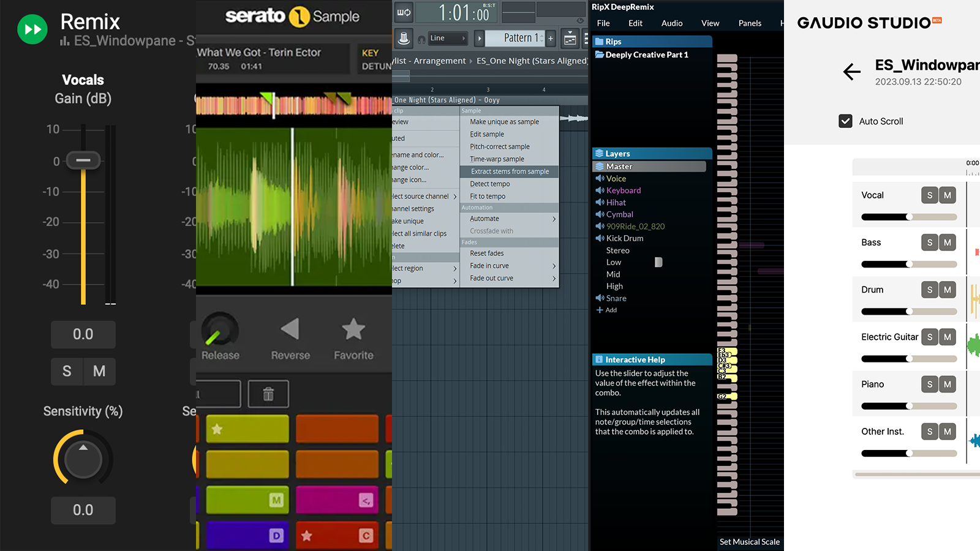Click the back arrow in Gaudio Studio
980x551 pixels.
pos(851,72)
